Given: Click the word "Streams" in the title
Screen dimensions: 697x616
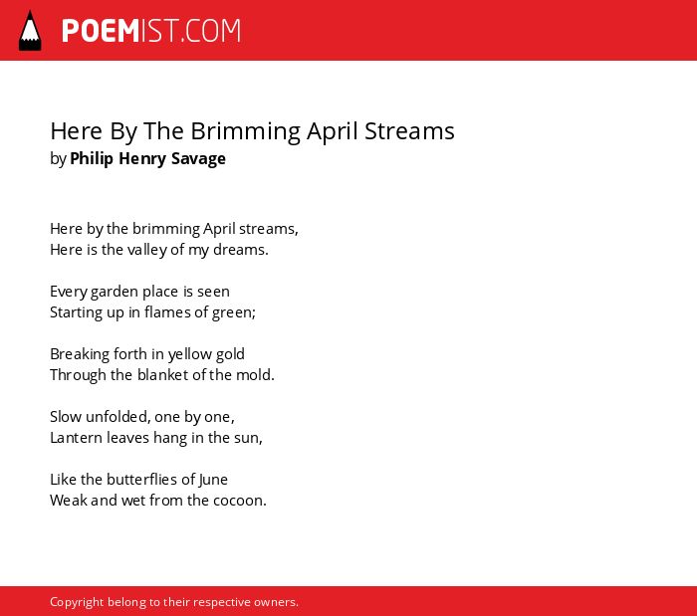Looking at the screenshot, I should coord(409,131).
